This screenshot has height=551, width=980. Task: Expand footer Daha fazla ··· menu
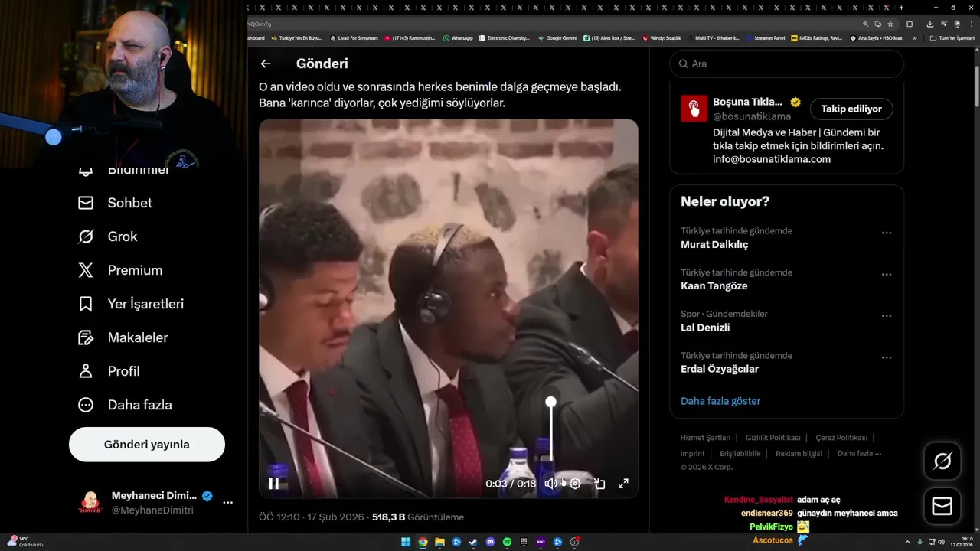coord(860,454)
